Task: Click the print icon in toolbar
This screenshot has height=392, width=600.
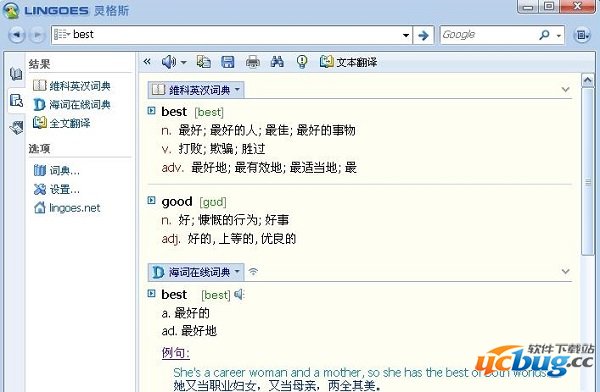Action: tap(253, 62)
